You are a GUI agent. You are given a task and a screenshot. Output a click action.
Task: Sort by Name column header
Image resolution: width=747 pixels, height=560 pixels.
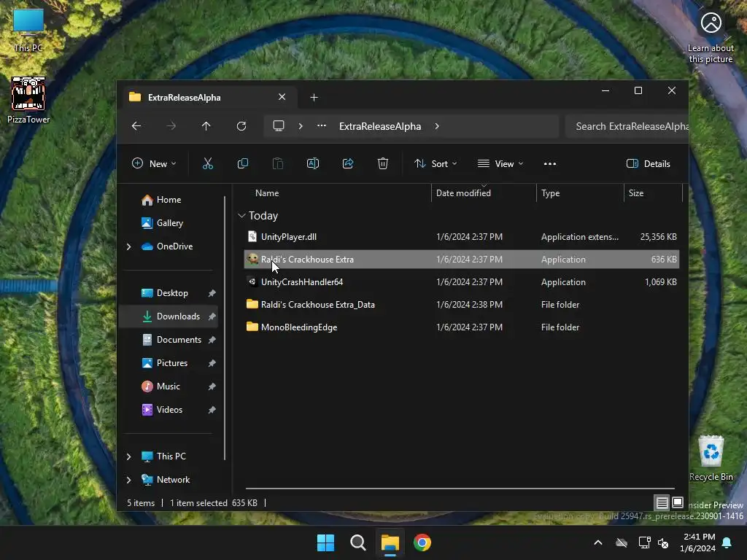[267, 192]
